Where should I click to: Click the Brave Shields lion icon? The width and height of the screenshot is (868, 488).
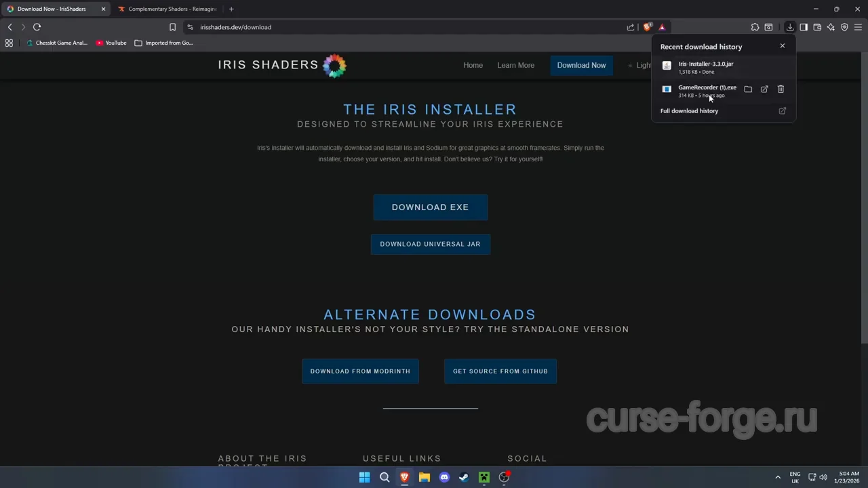pyautogui.click(x=648, y=27)
